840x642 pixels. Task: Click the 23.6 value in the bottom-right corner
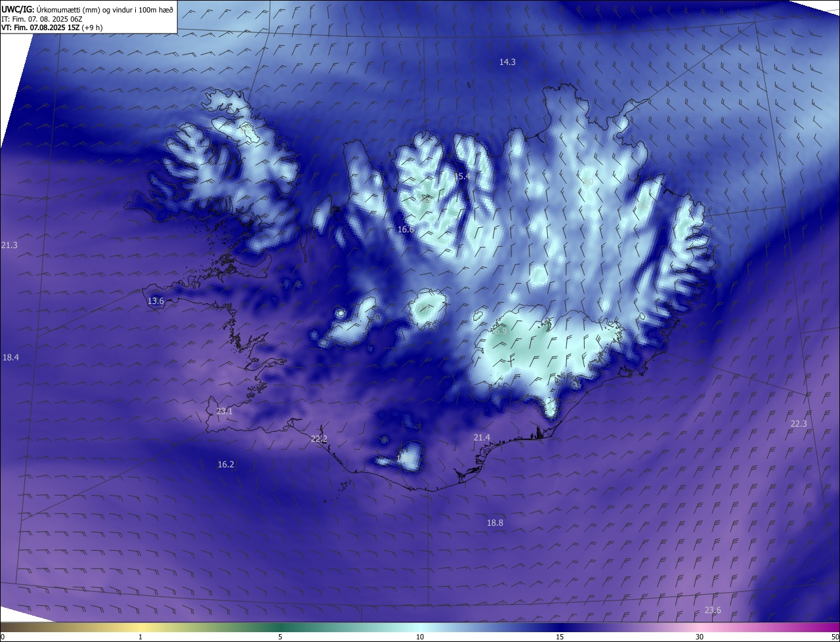713,610
